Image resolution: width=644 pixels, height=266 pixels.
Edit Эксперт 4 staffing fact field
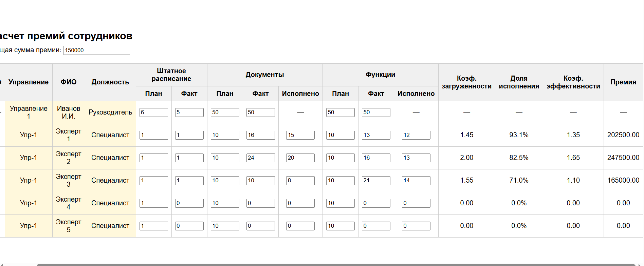[189, 203]
